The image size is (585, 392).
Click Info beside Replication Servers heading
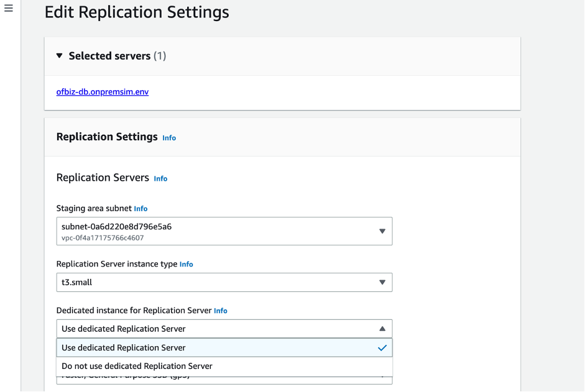160,179
